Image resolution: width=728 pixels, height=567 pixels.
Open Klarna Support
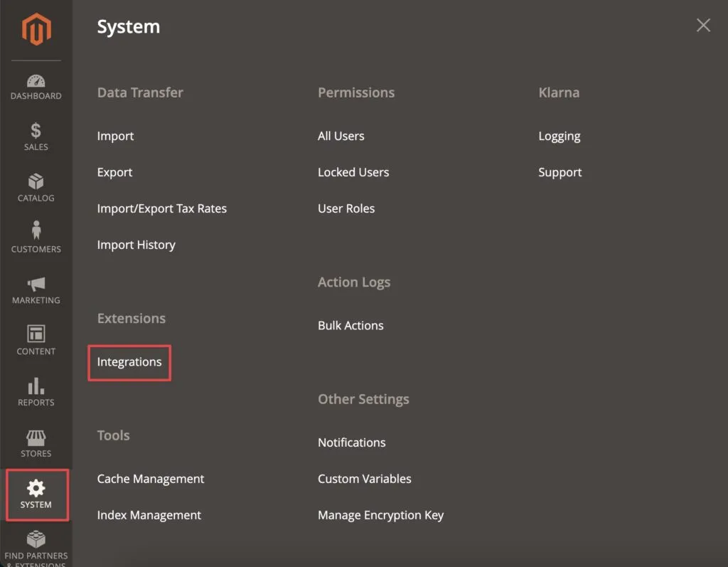click(560, 172)
